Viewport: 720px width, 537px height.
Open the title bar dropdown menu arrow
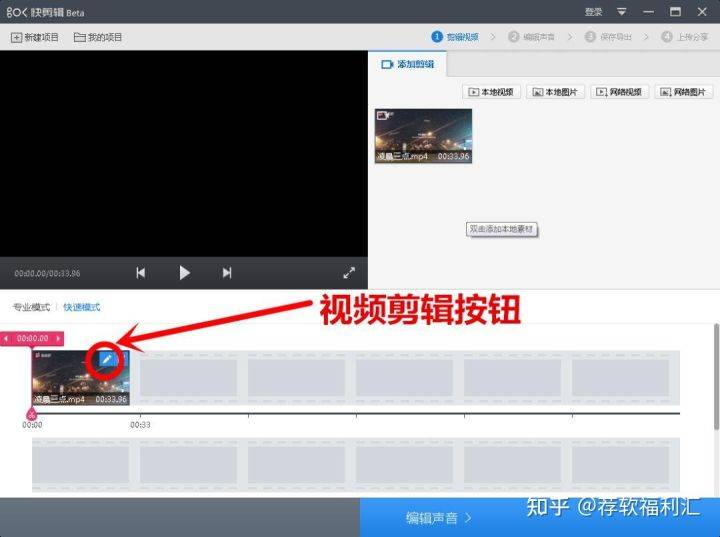pyautogui.click(x=621, y=11)
